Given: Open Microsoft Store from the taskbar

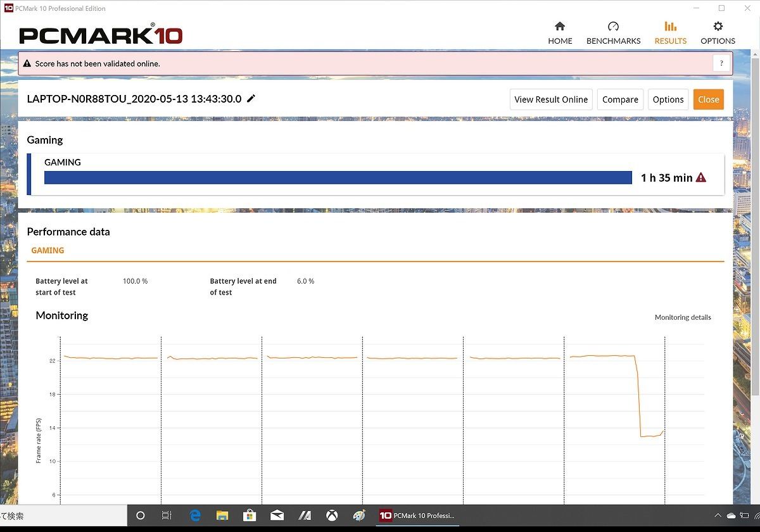Looking at the screenshot, I should pyautogui.click(x=249, y=516).
